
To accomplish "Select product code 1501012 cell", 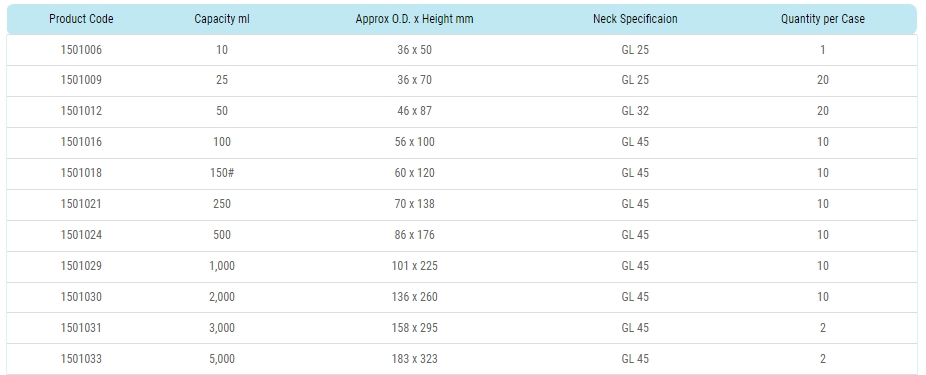I will coord(81,111).
